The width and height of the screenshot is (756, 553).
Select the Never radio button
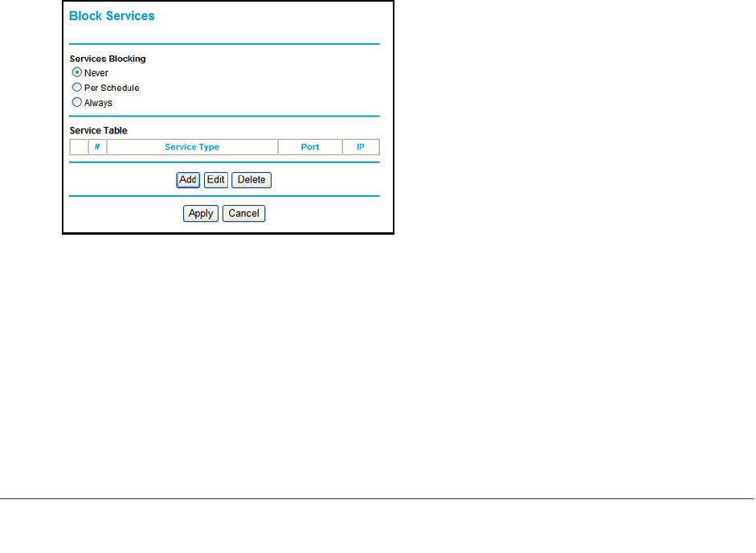point(76,72)
